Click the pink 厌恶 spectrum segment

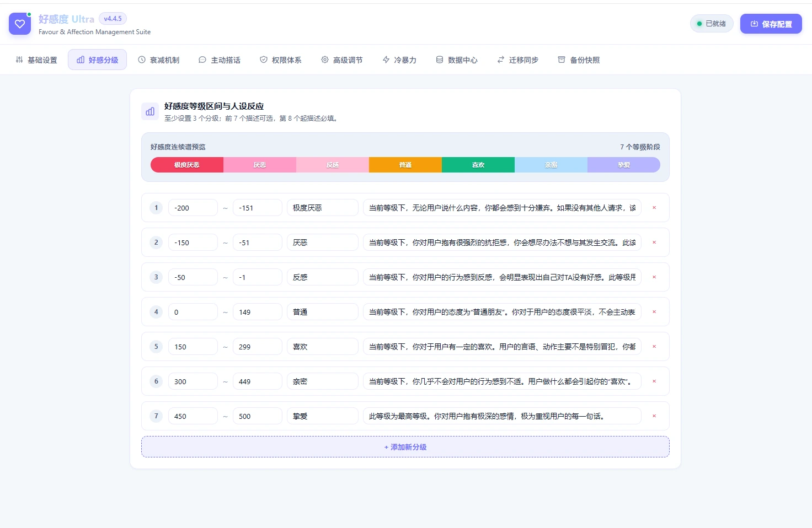pos(260,165)
